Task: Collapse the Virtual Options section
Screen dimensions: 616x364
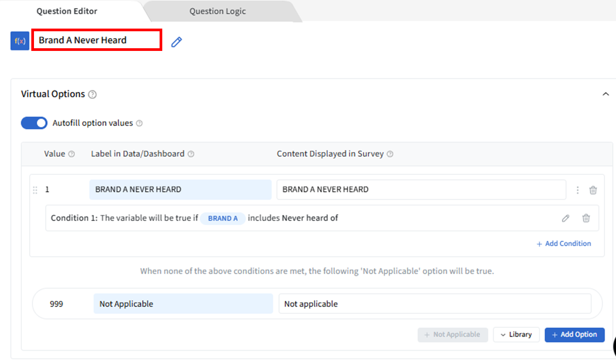Action: [606, 94]
